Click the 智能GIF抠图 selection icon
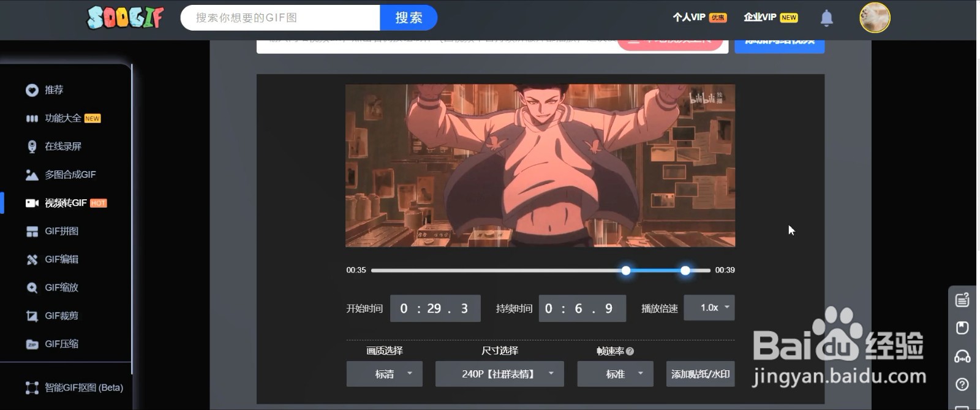Screen dimensions: 980x410 [32, 387]
